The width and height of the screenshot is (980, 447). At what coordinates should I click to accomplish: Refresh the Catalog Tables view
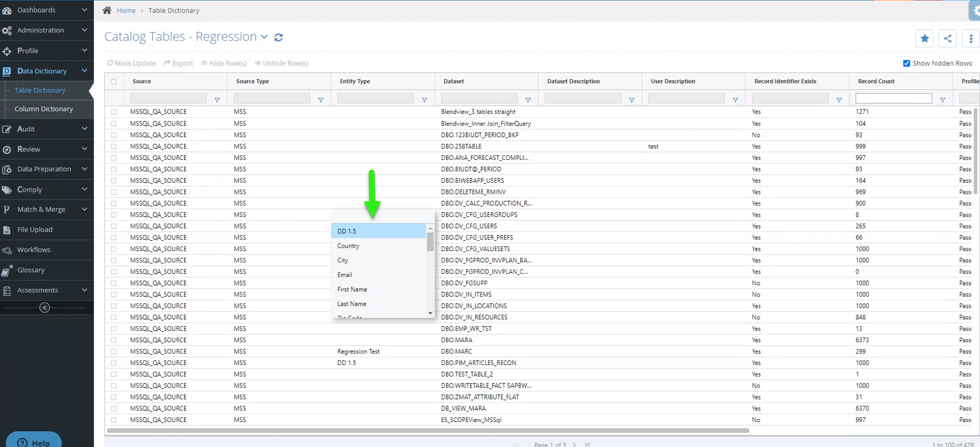pyautogui.click(x=279, y=37)
